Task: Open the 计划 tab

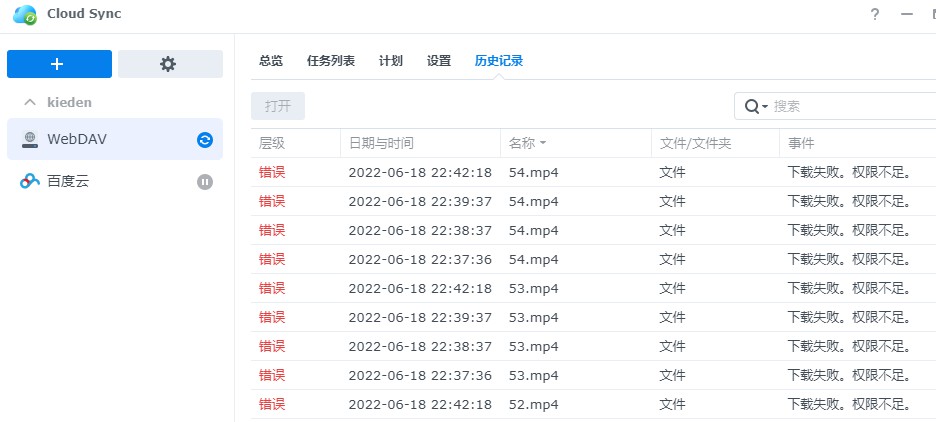Action: tap(390, 61)
